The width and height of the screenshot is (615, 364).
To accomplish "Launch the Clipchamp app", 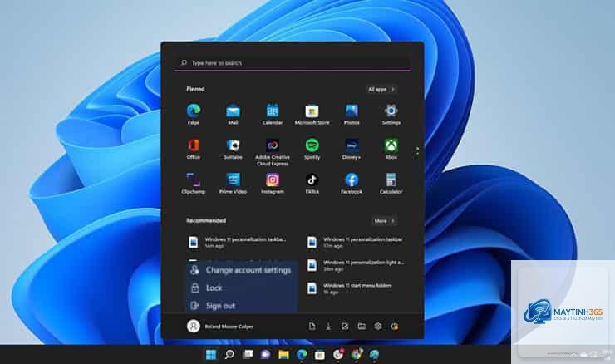I will click(x=194, y=183).
